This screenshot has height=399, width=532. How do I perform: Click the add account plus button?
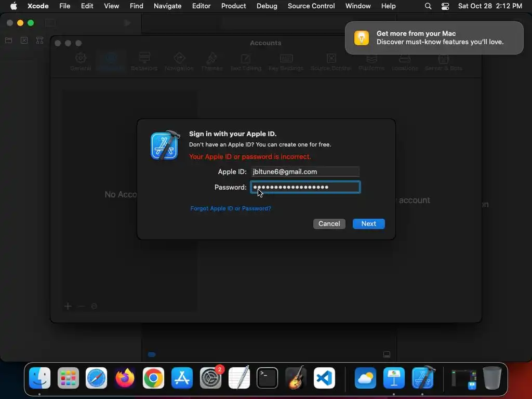pos(68,307)
